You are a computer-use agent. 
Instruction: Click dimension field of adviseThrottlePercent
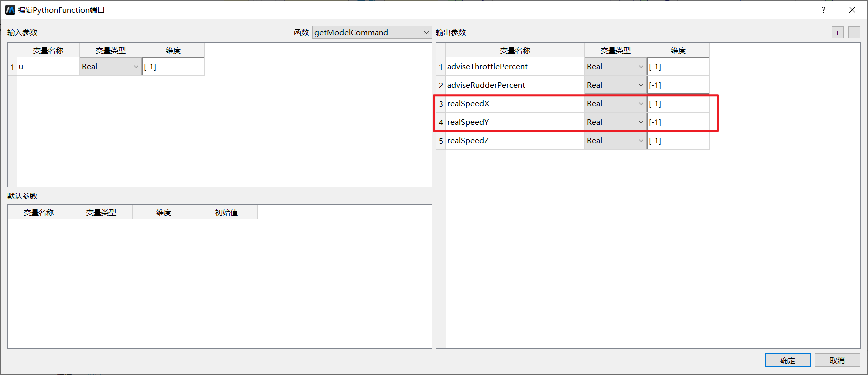pyautogui.click(x=678, y=66)
